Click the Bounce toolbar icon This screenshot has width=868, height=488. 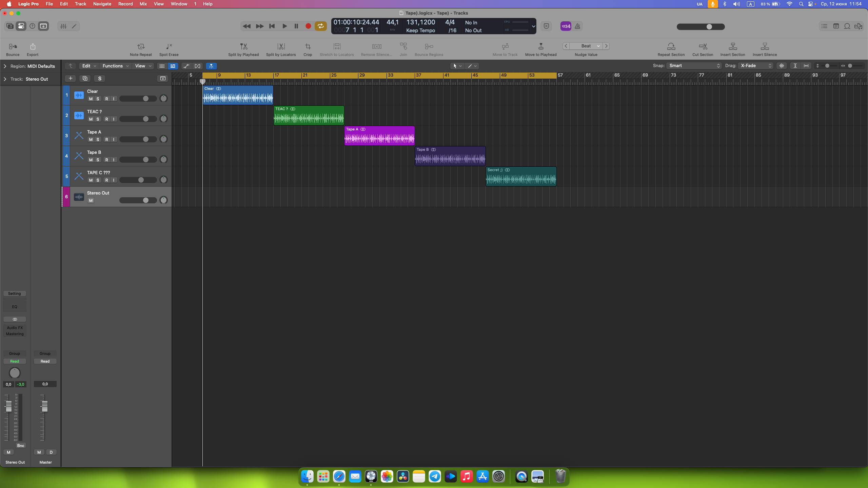(13, 46)
